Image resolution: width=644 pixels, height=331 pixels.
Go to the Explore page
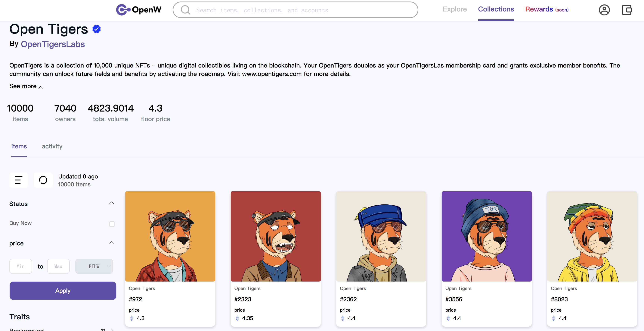pyautogui.click(x=454, y=9)
